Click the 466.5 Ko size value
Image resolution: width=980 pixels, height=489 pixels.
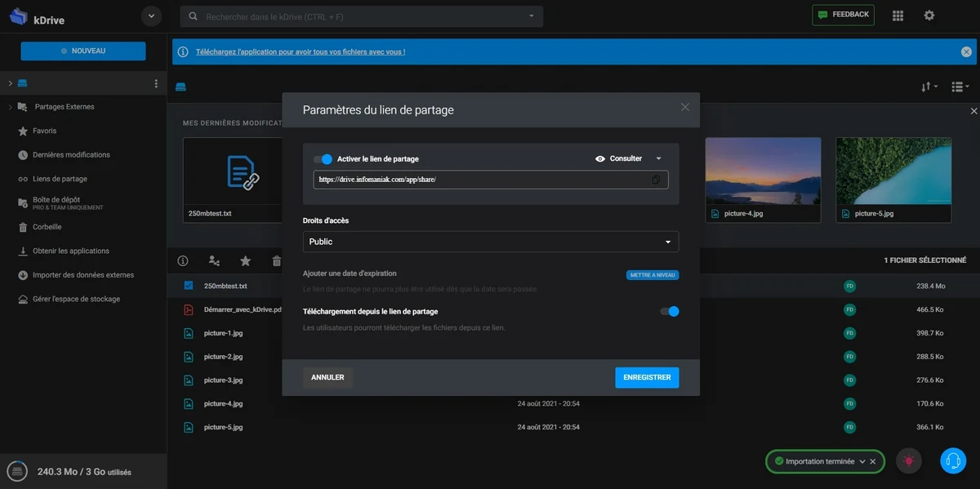pyautogui.click(x=930, y=310)
